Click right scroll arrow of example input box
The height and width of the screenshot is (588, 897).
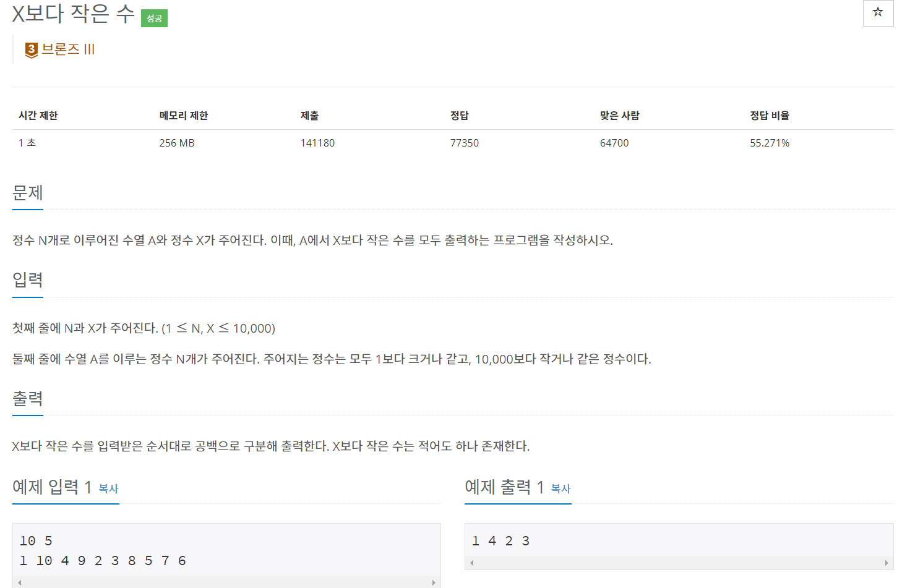click(434, 582)
